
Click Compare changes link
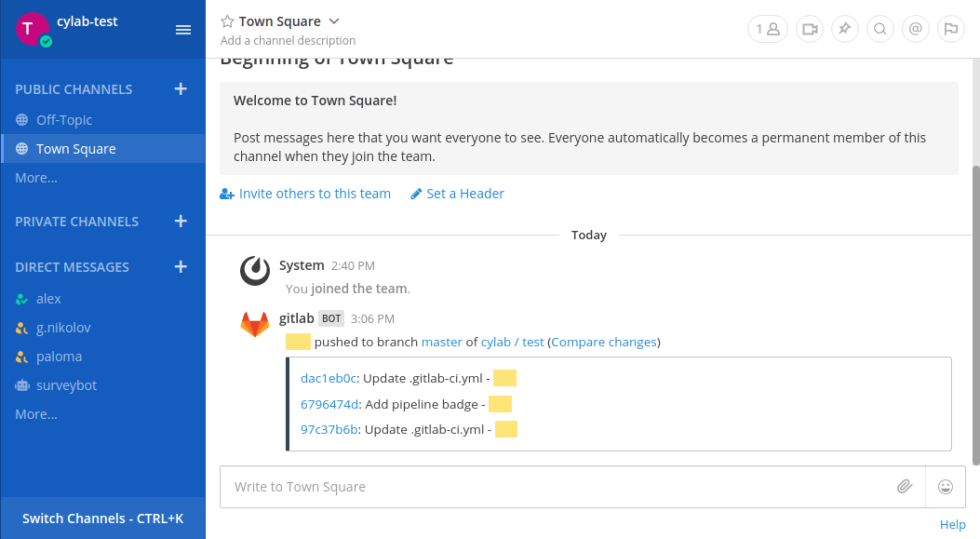click(x=604, y=342)
